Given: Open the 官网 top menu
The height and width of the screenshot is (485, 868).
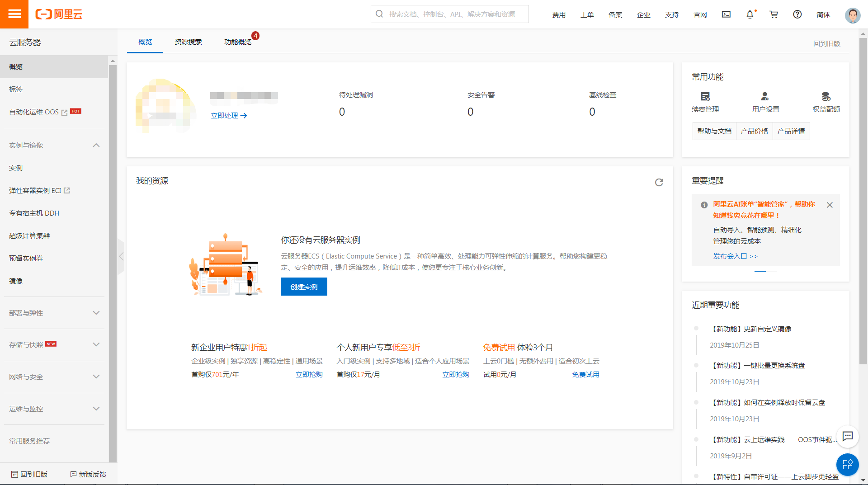Looking at the screenshot, I should point(700,14).
